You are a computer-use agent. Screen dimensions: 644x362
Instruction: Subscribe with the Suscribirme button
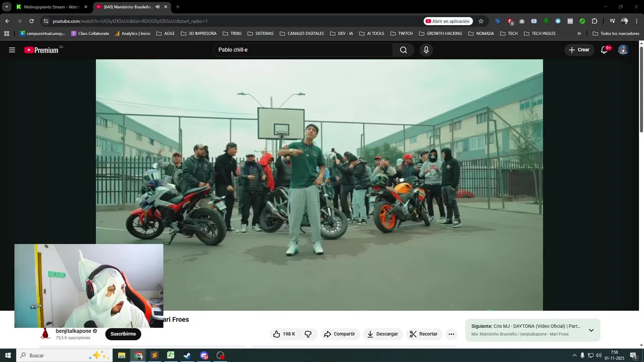123,334
